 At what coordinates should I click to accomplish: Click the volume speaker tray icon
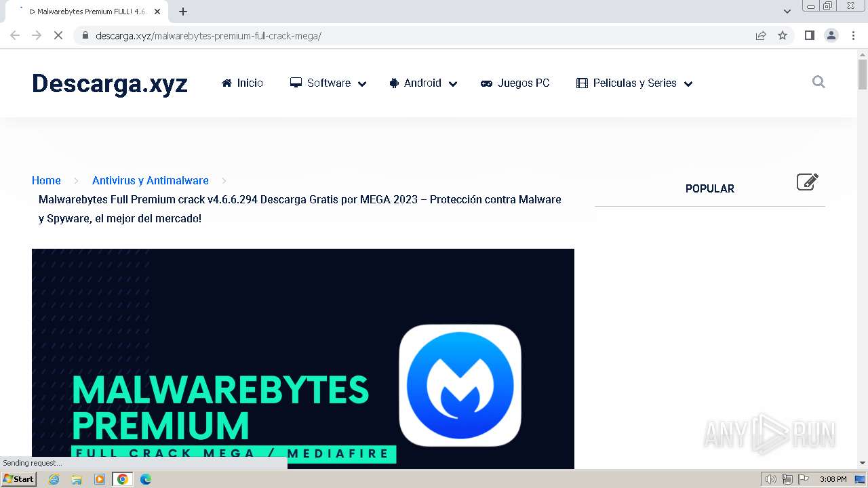[x=770, y=479]
